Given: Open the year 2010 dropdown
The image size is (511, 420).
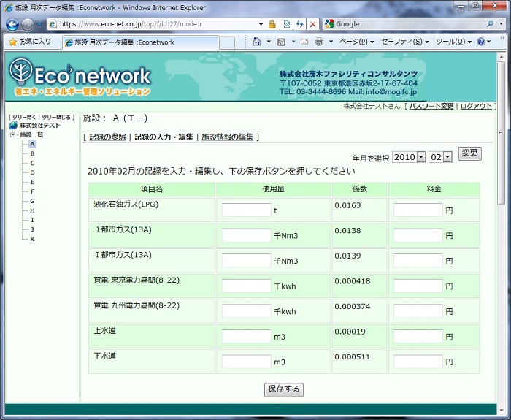Looking at the screenshot, I should (409, 157).
